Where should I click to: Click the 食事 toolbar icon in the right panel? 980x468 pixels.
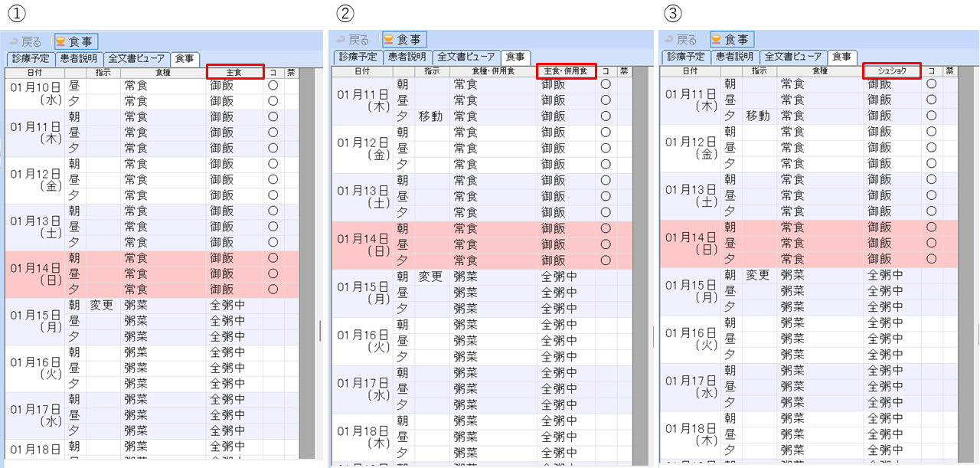pyautogui.click(x=733, y=39)
